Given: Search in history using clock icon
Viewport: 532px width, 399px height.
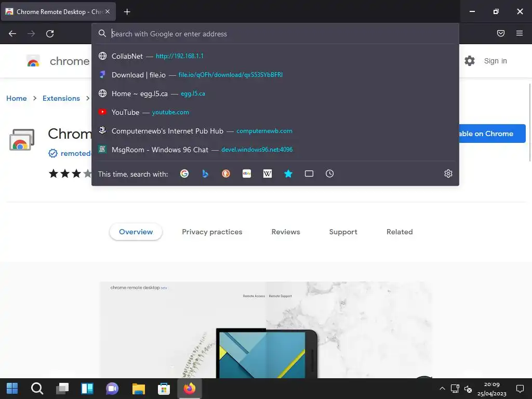Looking at the screenshot, I should (329, 174).
